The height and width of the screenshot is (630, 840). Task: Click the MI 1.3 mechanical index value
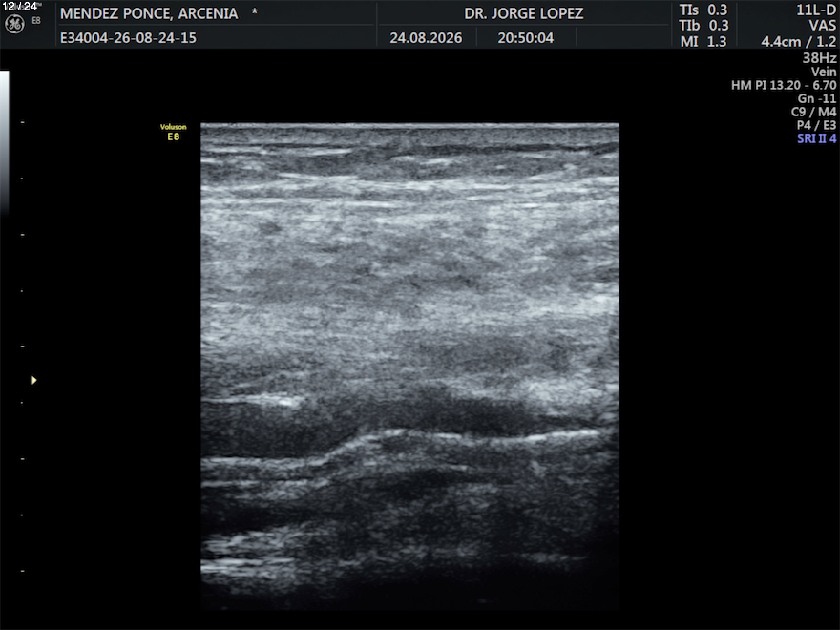(x=703, y=42)
